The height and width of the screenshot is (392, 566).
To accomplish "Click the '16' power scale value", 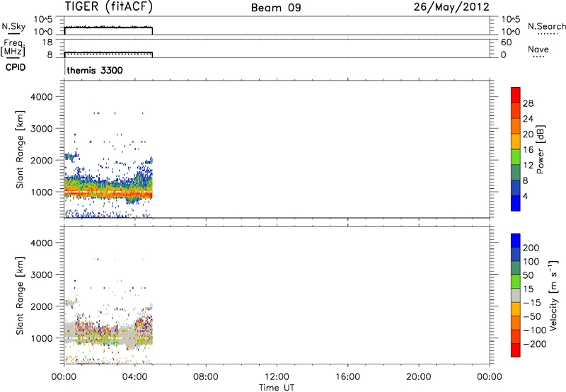I will (528, 150).
